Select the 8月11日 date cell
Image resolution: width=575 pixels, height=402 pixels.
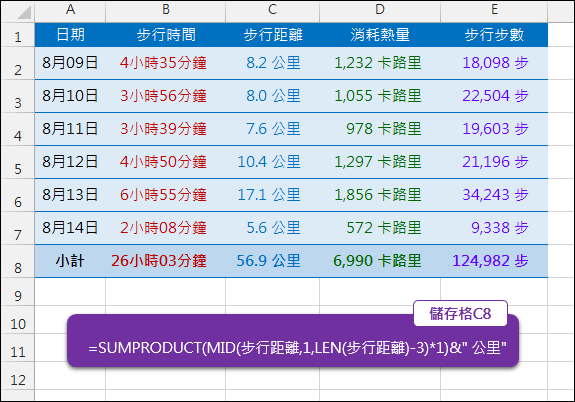(70, 129)
